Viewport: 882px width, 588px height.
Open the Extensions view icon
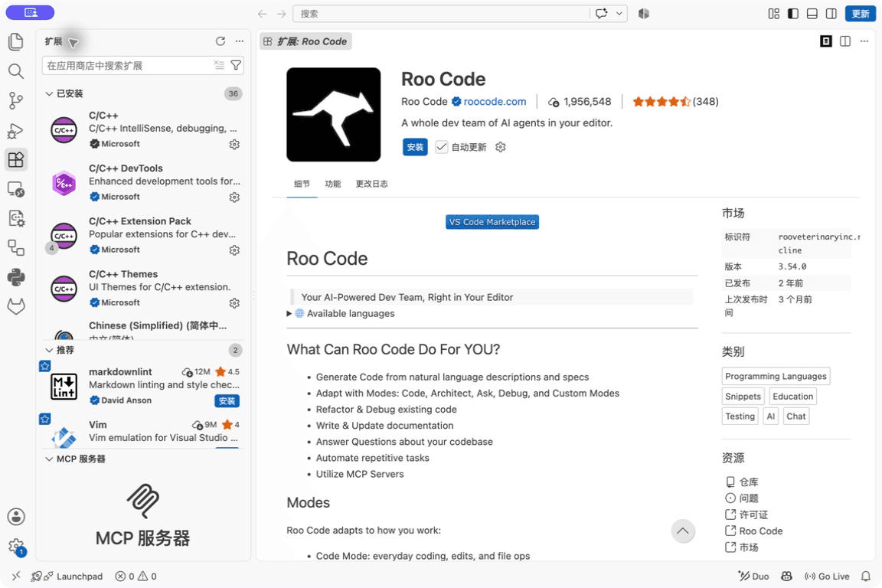pyautogui.click(x=16, y=160)
